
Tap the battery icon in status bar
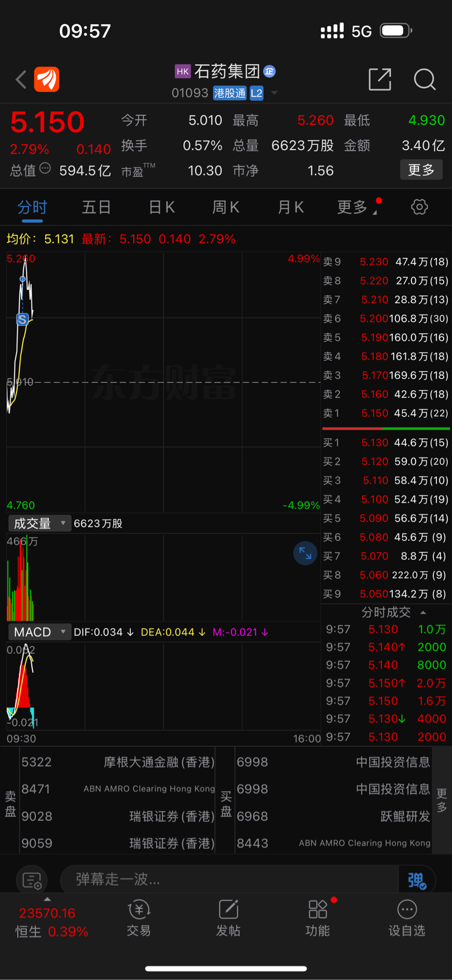tap(396, 31)
